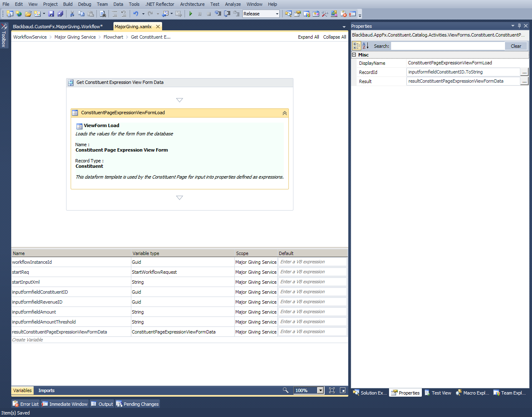The width and height of the screenshot is (532, 417).
Task: Open the Release configuration dropdown
Action: tap(277, 14)
